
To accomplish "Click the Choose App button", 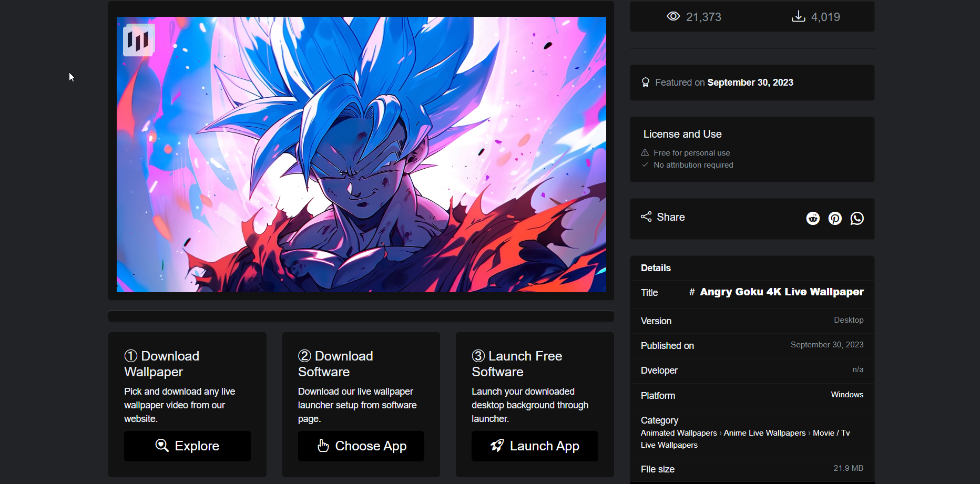I will [361, 446].
